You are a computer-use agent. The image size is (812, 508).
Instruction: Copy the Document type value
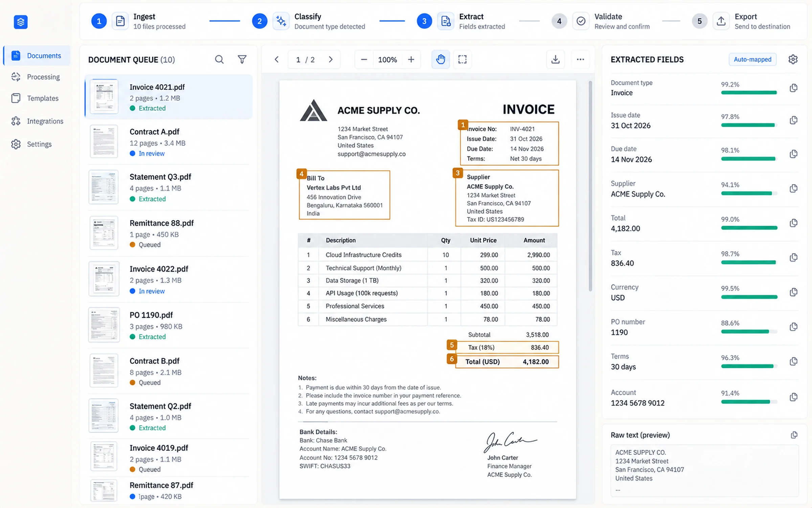(793, 88)
